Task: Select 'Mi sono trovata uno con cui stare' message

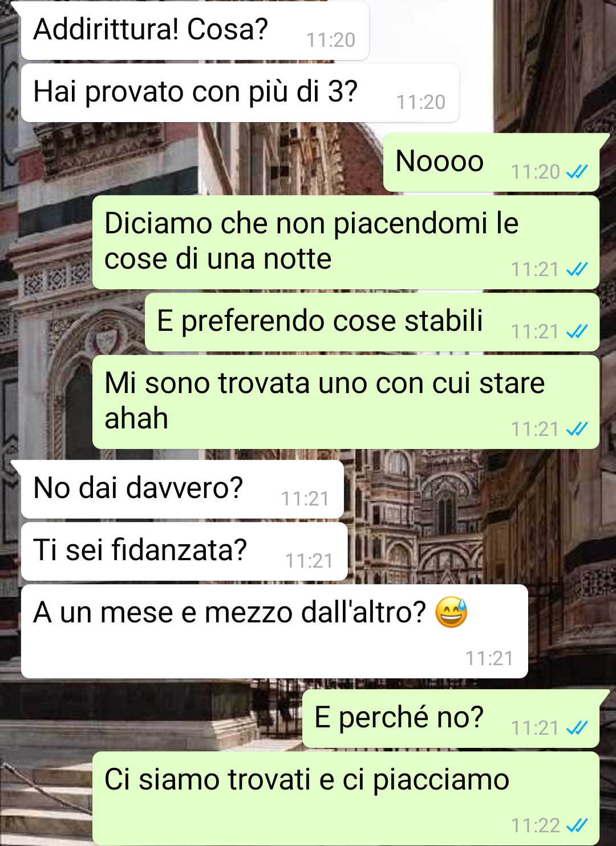Action: [x=346, y=402]
